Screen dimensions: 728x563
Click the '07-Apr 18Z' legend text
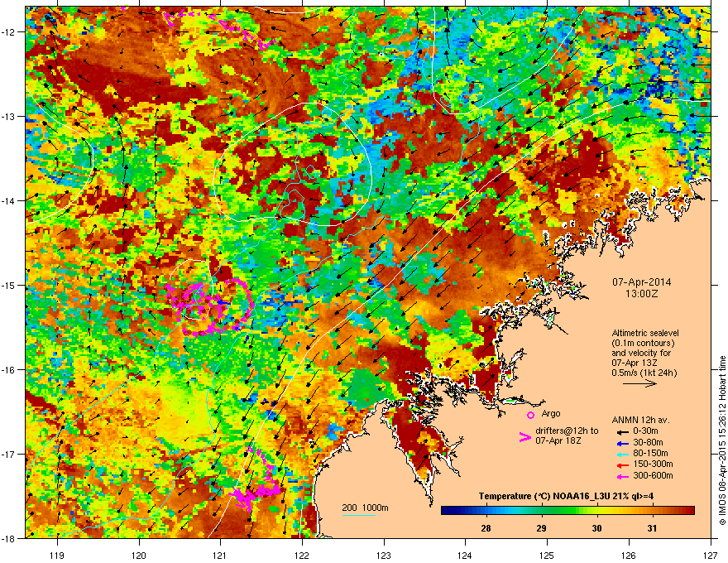point(557,440)
